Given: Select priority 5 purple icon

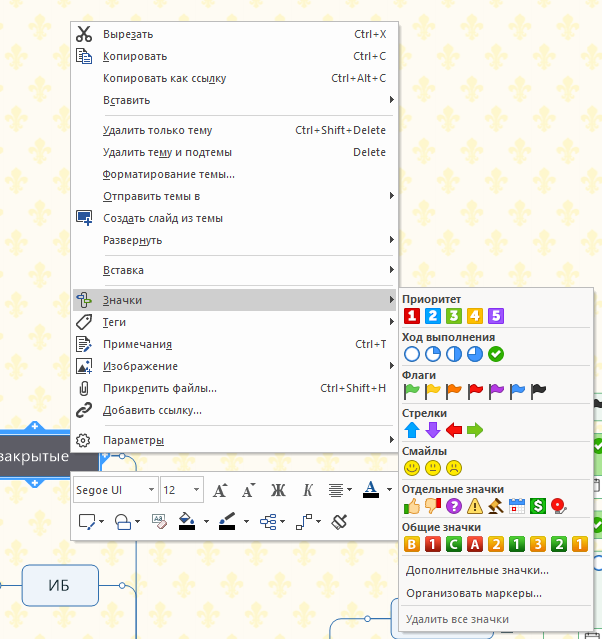Looking at the screenshot, I should (496, 316).
